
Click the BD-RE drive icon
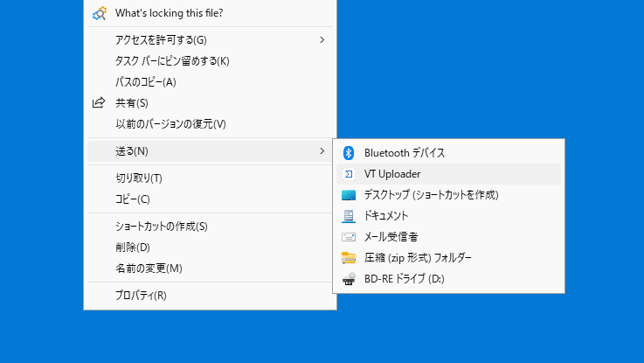(x=349, y=279)
